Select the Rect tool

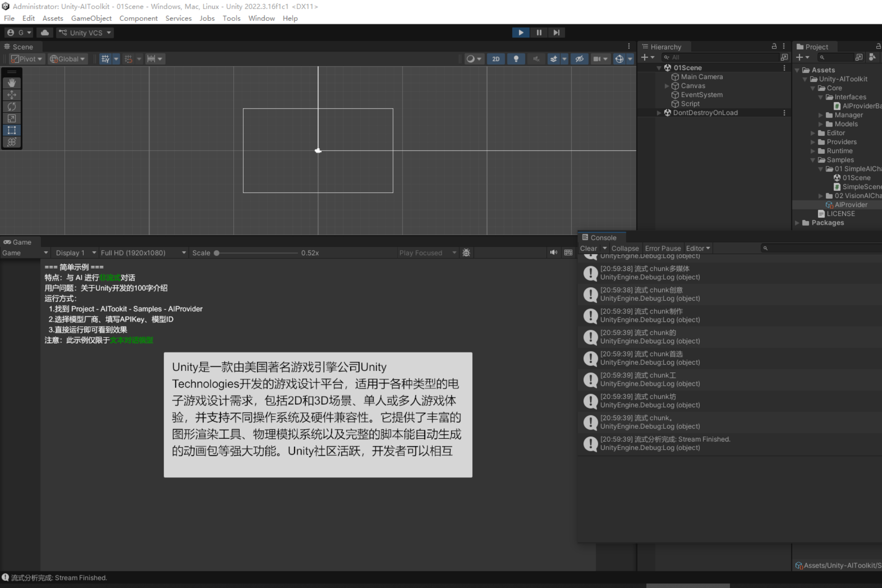point(12,130)
